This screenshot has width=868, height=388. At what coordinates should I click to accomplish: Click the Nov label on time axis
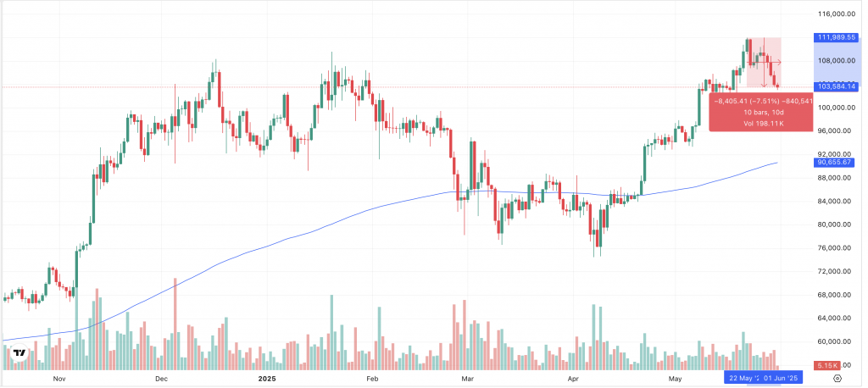58,378
